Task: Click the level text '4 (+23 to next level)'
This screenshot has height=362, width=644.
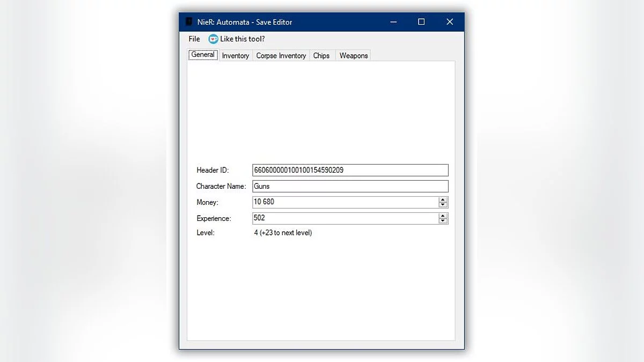Action: [283, 233]
